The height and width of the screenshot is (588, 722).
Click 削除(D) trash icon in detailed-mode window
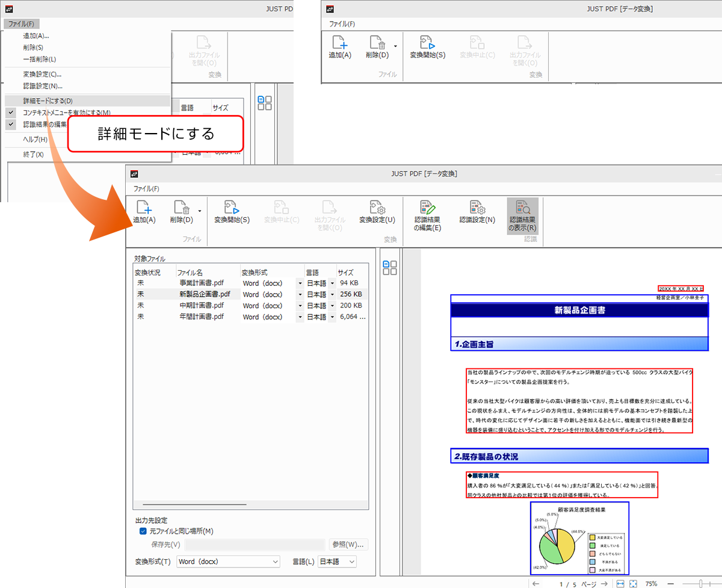point(181,208)
